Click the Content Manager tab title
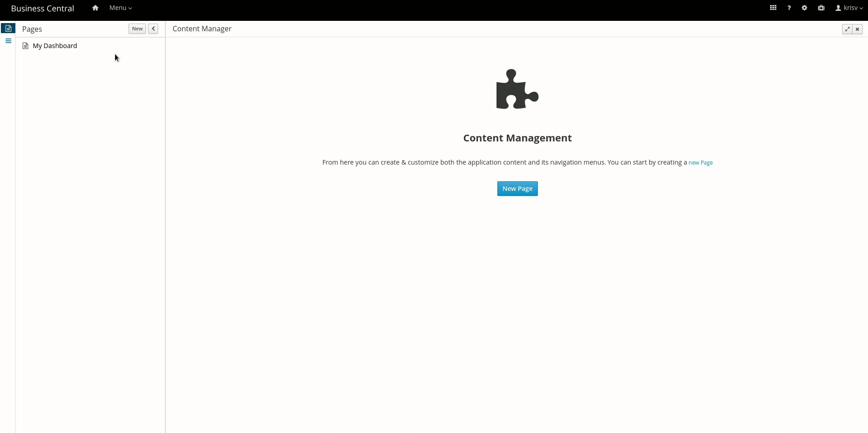This screenshot has width=868, height=433. [x=202, y=29]
